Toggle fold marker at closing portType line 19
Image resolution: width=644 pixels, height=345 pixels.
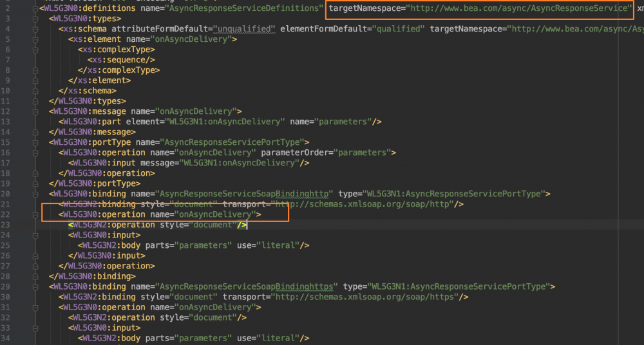[x=35, y=183]
